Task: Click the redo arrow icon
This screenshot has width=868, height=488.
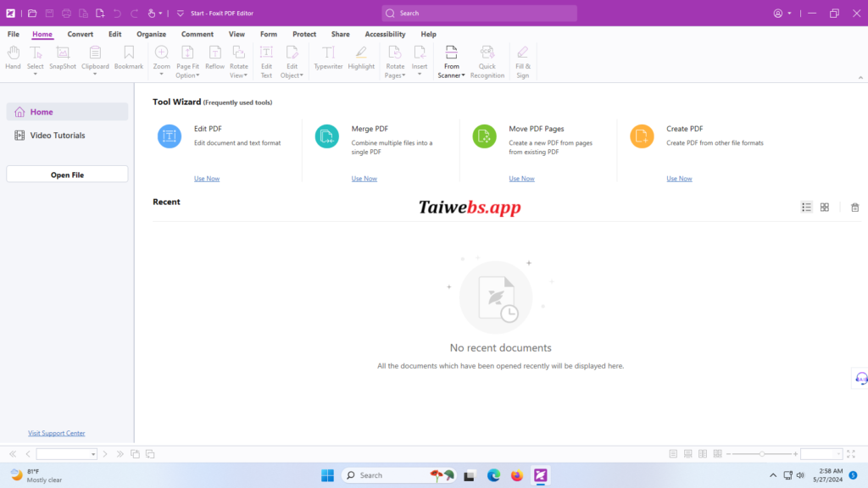Action: pyautogui.click(x=134, y=14)
